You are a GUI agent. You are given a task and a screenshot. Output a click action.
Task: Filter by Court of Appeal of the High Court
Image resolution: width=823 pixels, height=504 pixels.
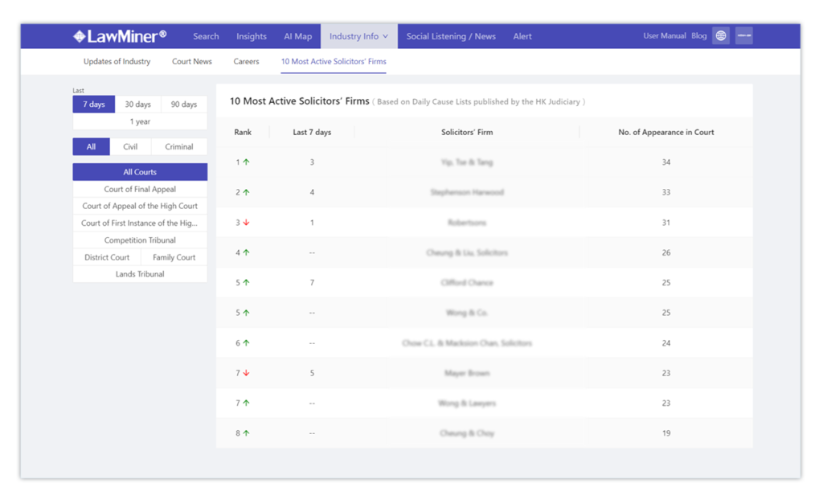click(x=140, y=206)
